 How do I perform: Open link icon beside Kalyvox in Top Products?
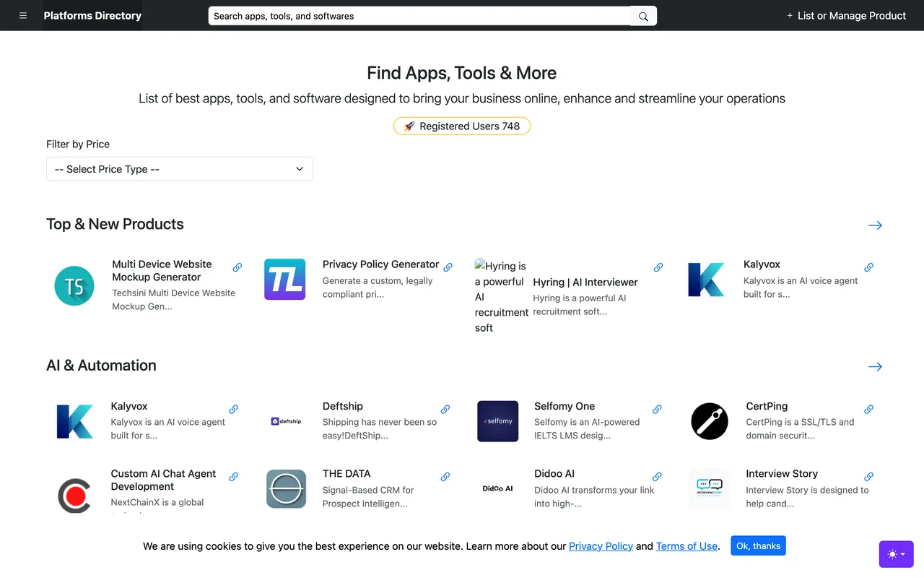pos(868,267)
